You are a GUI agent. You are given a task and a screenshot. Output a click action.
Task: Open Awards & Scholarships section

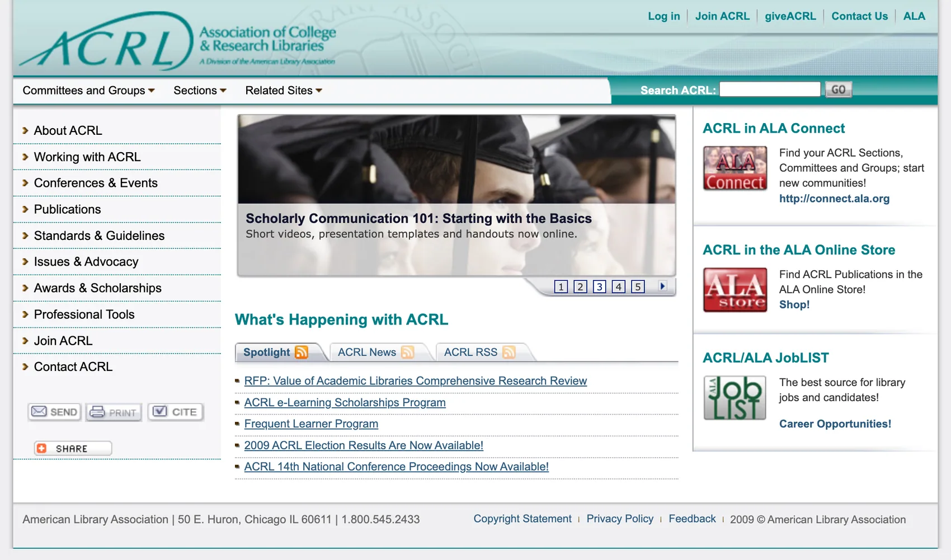click(x=98, y=288)
